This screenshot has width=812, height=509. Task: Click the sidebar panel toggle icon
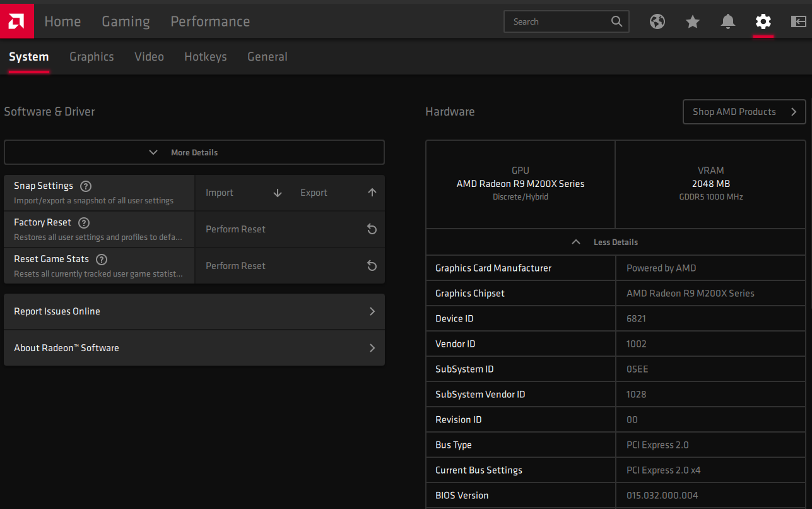(798, 21)
